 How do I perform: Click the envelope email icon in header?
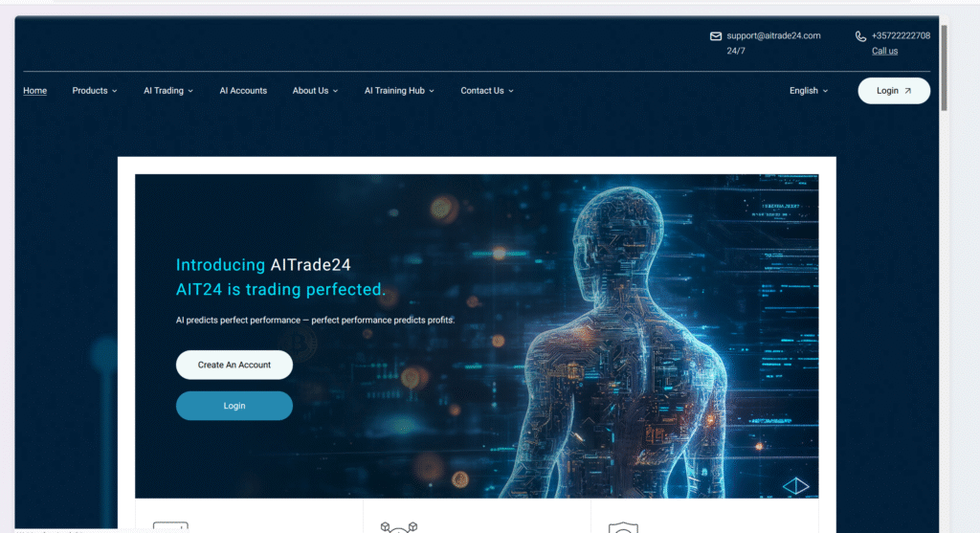tap(716, 36)
